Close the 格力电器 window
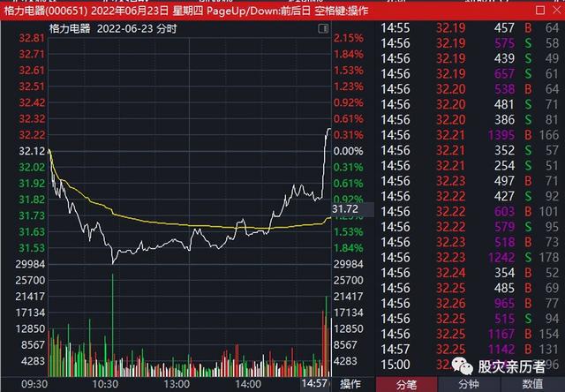Image resolution: width=565 pixels, height=392 pixels. 557,10
